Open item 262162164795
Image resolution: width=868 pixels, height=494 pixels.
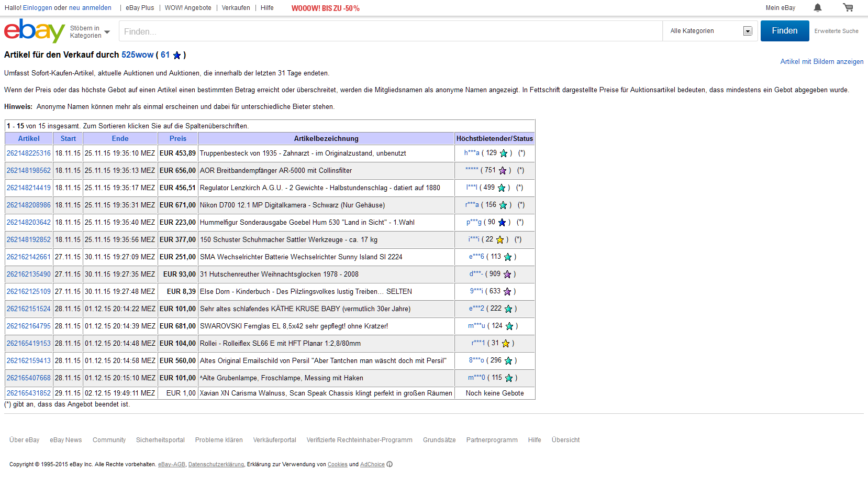[29, 326]
